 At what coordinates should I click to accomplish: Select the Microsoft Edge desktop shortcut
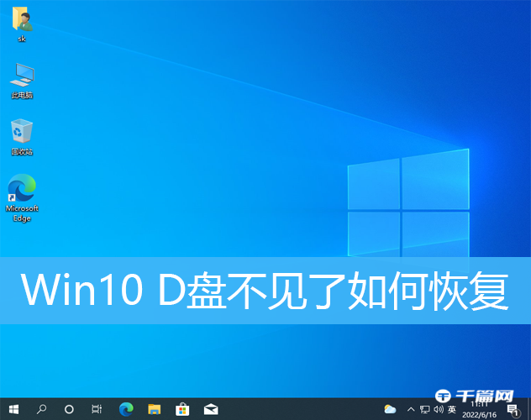[x=22, y=198]
